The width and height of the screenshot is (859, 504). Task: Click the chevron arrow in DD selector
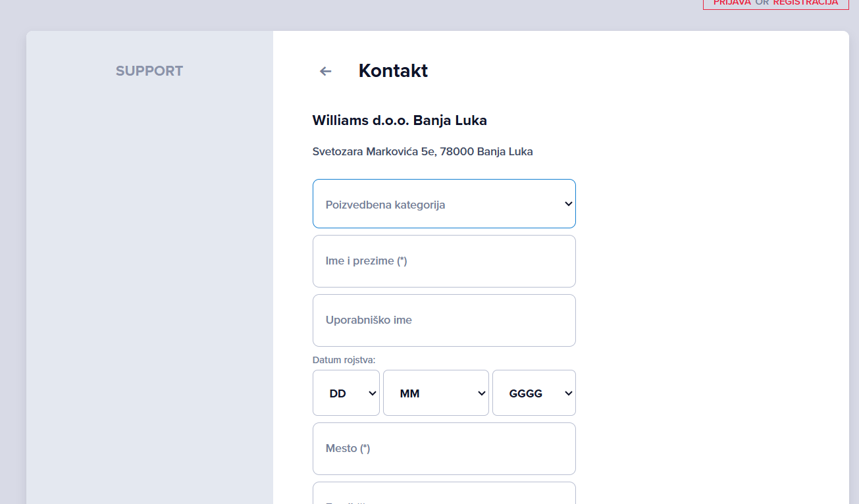pyautogui.click(x=372, y=393)
